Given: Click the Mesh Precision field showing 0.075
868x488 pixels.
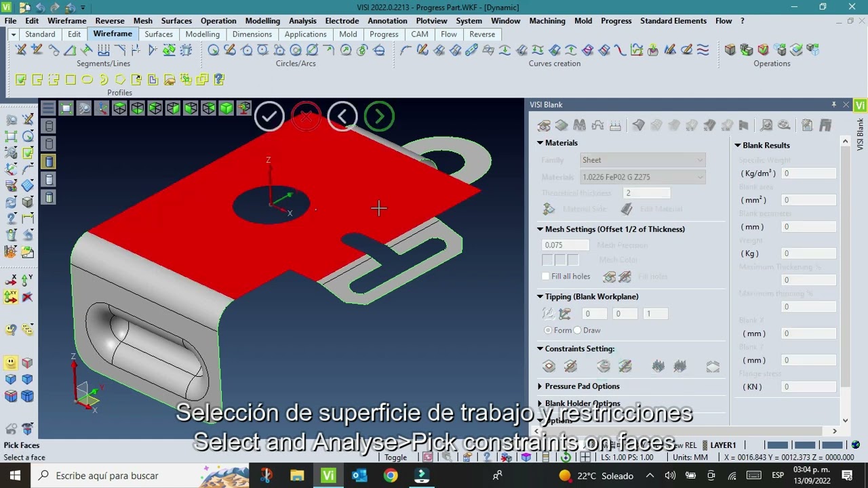Looking at the screenshot, I should coord(566,245).
